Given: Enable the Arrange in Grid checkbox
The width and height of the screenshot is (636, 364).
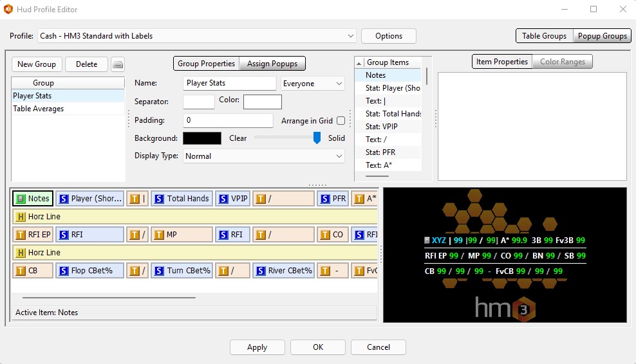Looking at the screenshot, I should [x=341, y=120].
